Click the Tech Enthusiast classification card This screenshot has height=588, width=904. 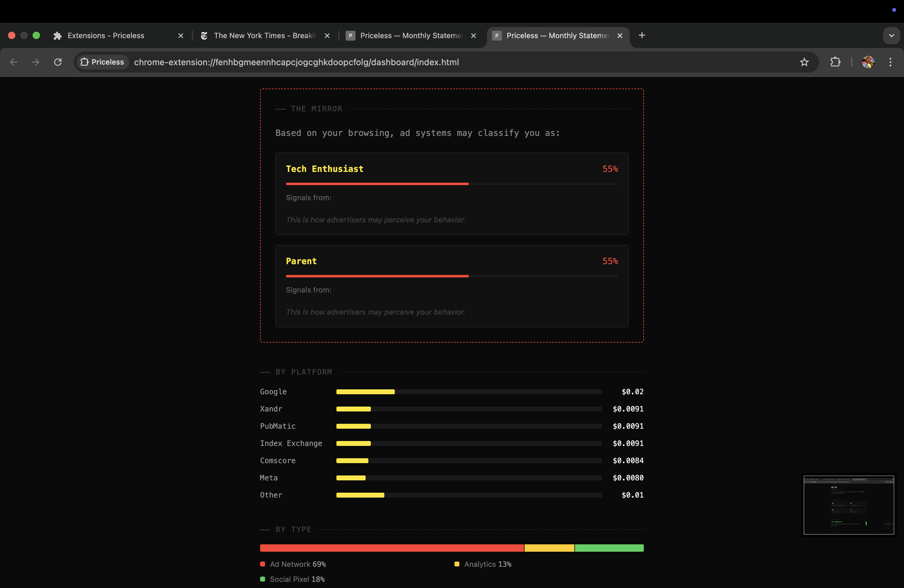(x=452, y=194)
